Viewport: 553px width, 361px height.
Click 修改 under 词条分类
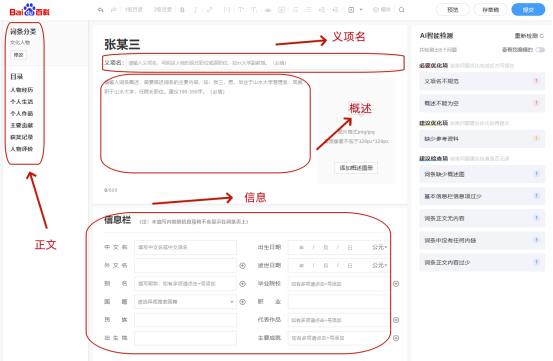click(x=18, y=55)
